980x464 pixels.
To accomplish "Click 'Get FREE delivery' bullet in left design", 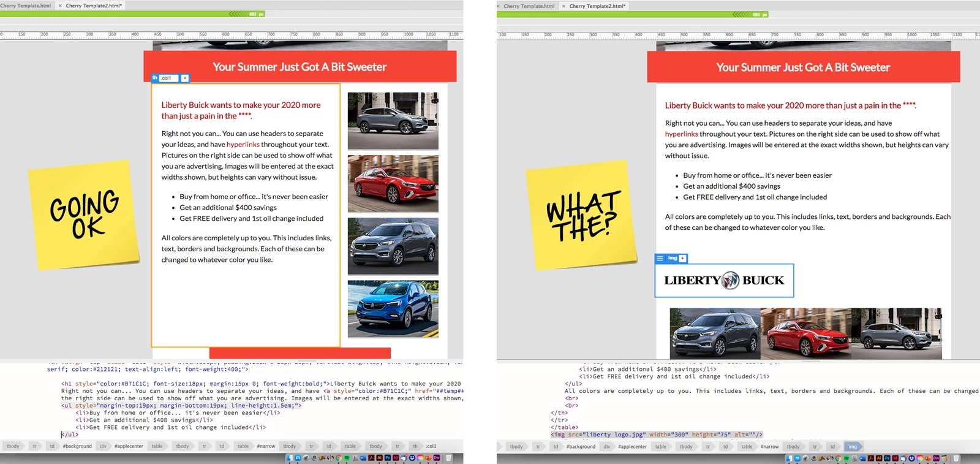I will (251, 219).
